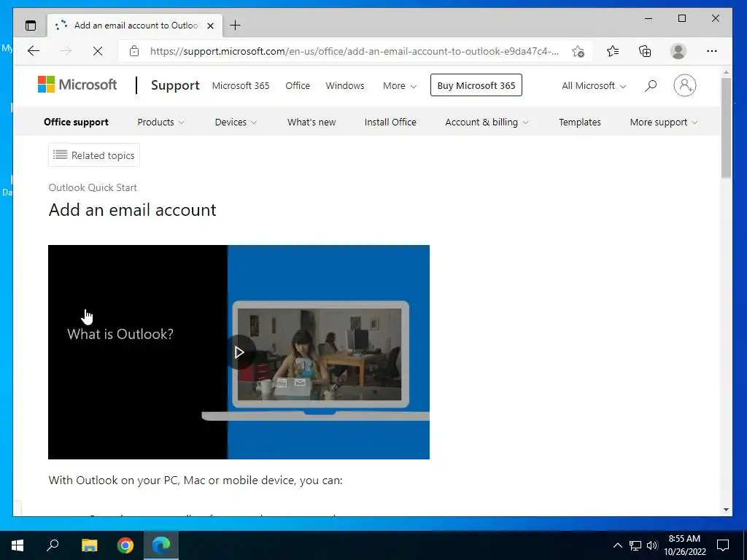The width and height of the screenshot is (747, 560).
Task: View site information via the lock icon
Action: click(x=134, y=51)
